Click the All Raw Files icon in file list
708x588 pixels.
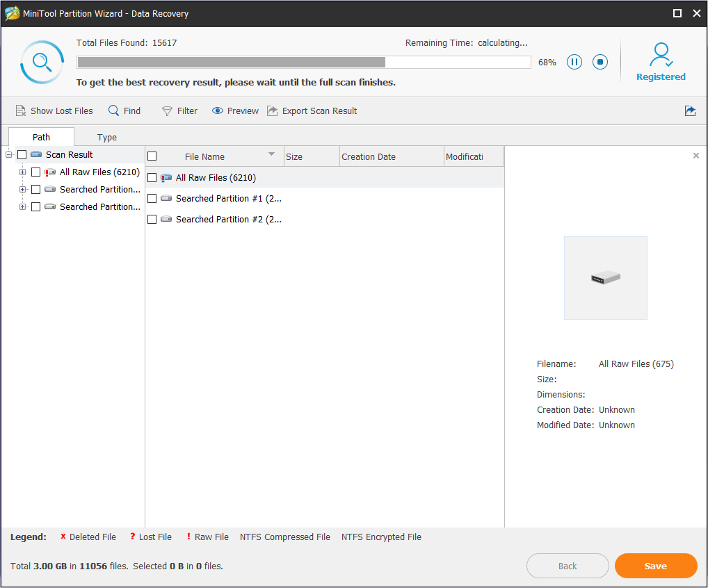click(x=166, y=178)
